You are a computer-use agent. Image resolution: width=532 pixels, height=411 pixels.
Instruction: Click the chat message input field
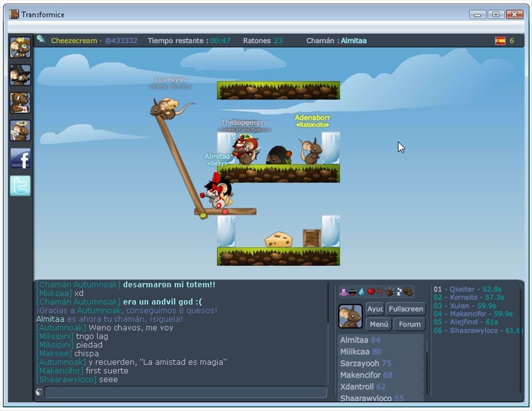point(186,392)
